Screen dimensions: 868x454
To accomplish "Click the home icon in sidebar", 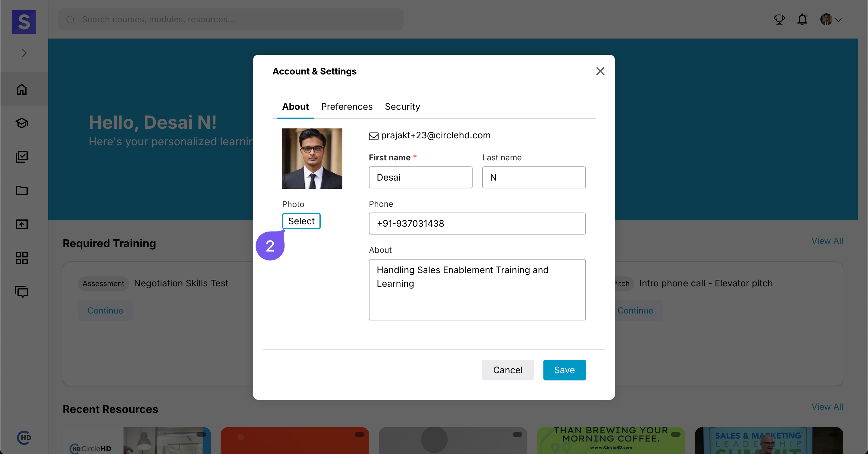I will 22,89.
